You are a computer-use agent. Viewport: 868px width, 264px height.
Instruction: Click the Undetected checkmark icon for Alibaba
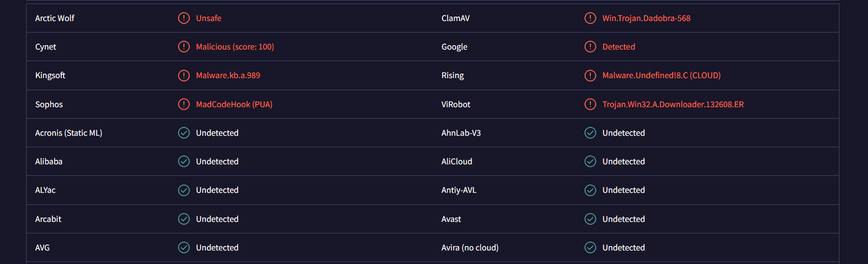click(x=184, y=161)
